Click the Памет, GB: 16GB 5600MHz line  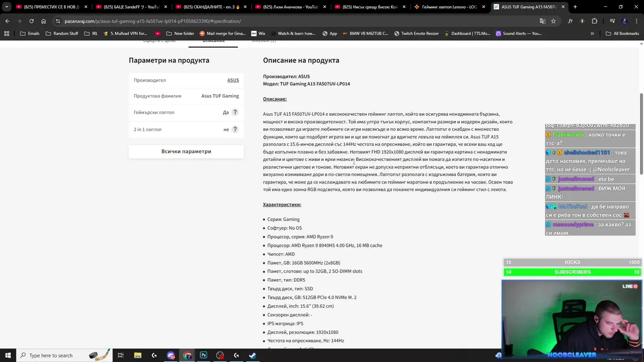click(x=303, y=263)
